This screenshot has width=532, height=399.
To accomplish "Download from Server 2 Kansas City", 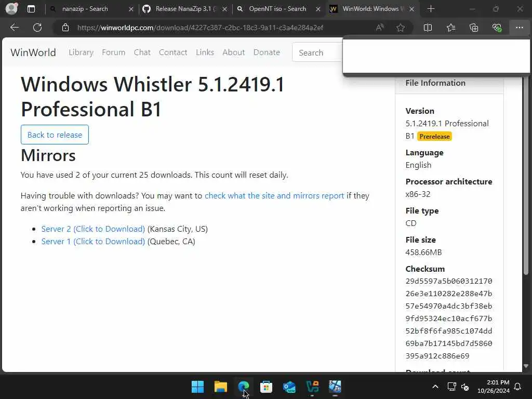I will pos(93,229).
